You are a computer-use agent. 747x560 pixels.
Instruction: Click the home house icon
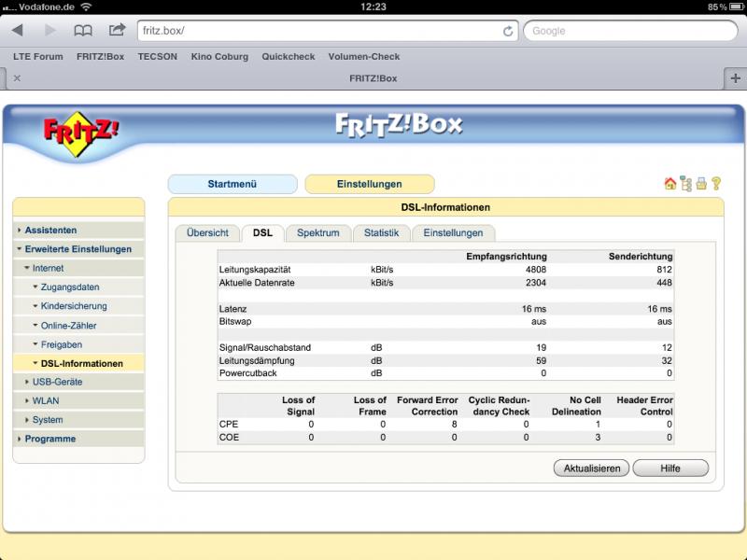[x=670, y=183]
